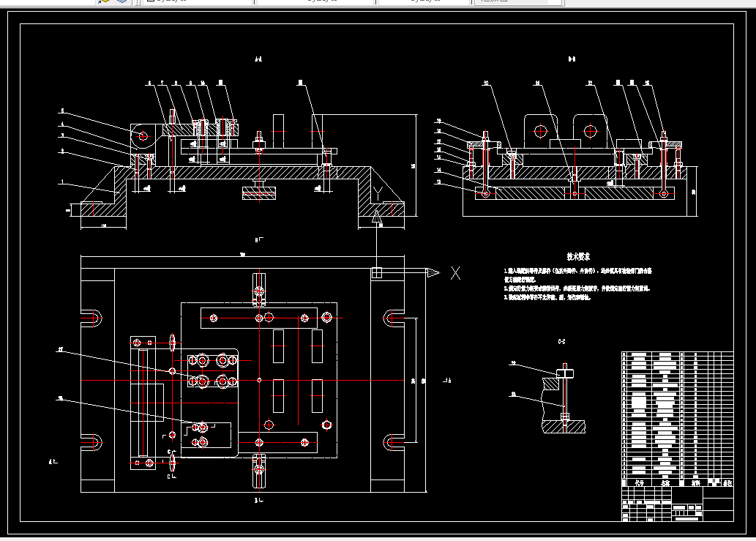Select the left lifting lug hole circle
The image size is (756, 541).
[541, 131]
